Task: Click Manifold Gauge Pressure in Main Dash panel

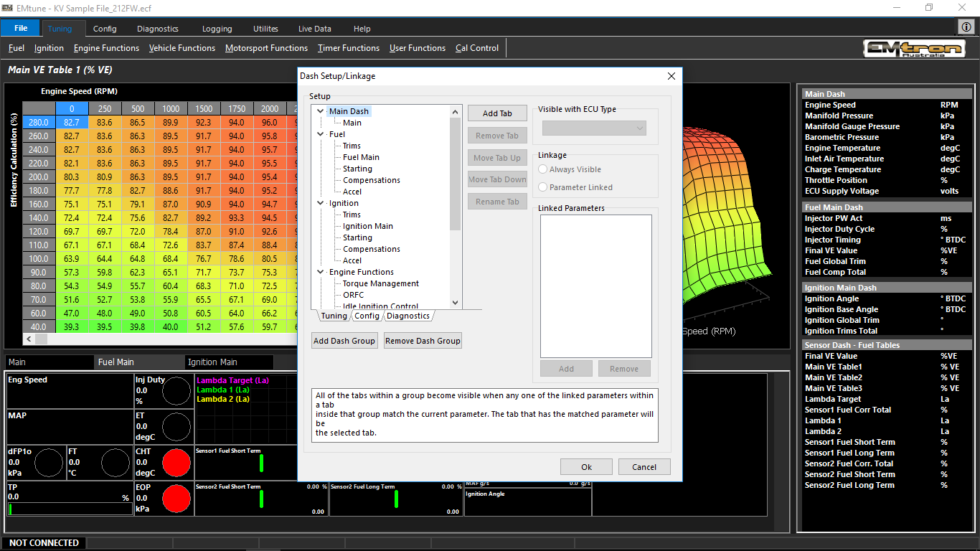Action: coord(852,126)
